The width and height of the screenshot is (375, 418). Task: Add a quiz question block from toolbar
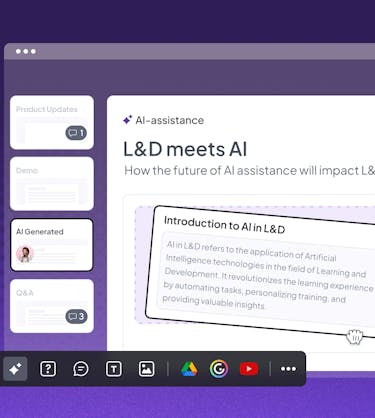(48, 369)
